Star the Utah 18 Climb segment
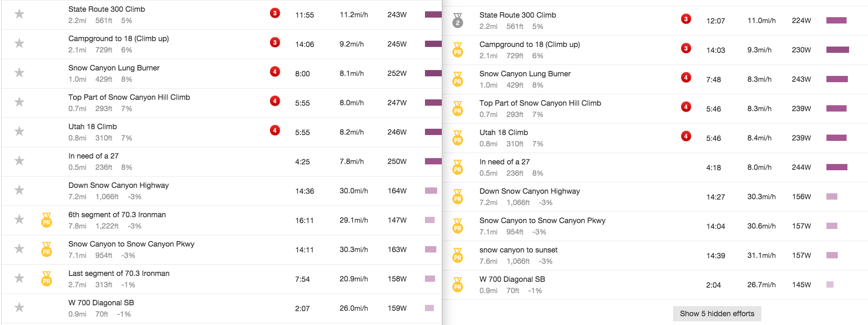The height and width of the screenshot is (325, 868). [19, 132]
